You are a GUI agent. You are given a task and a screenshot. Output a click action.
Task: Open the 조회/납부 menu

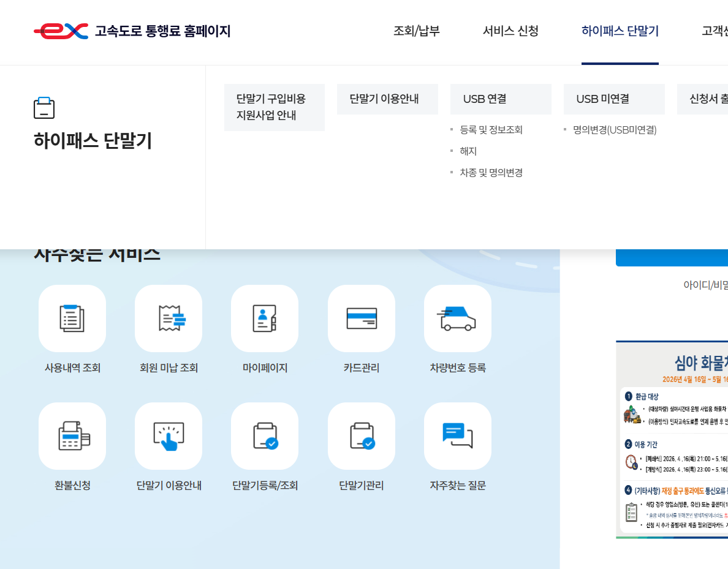click(x=417, y=31)
